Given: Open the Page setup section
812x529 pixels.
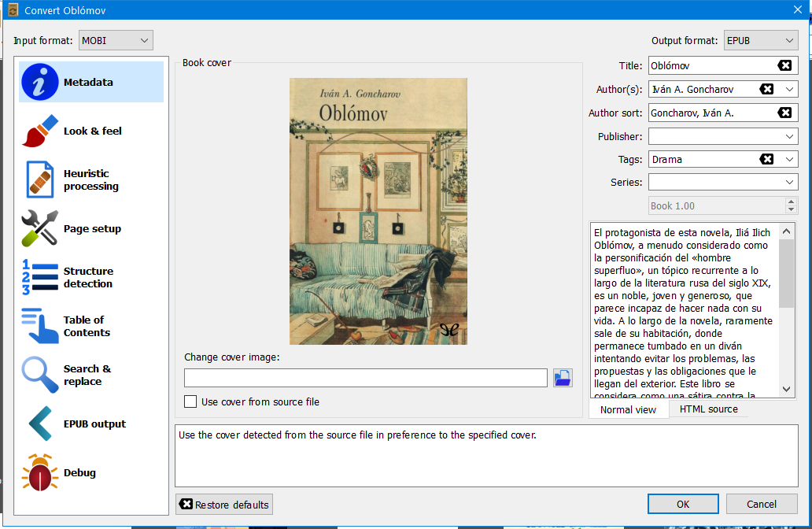Looking at the screenshot, I should (x=91, y=228).
